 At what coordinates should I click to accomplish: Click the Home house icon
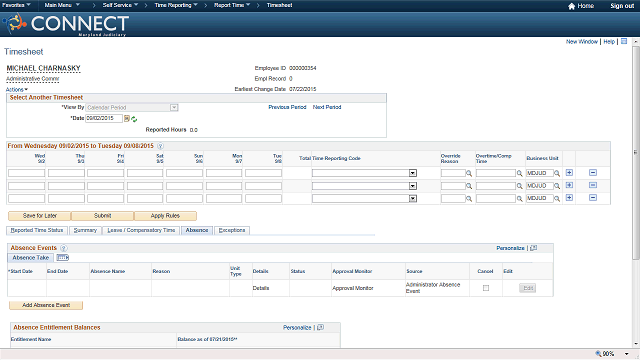571,6
